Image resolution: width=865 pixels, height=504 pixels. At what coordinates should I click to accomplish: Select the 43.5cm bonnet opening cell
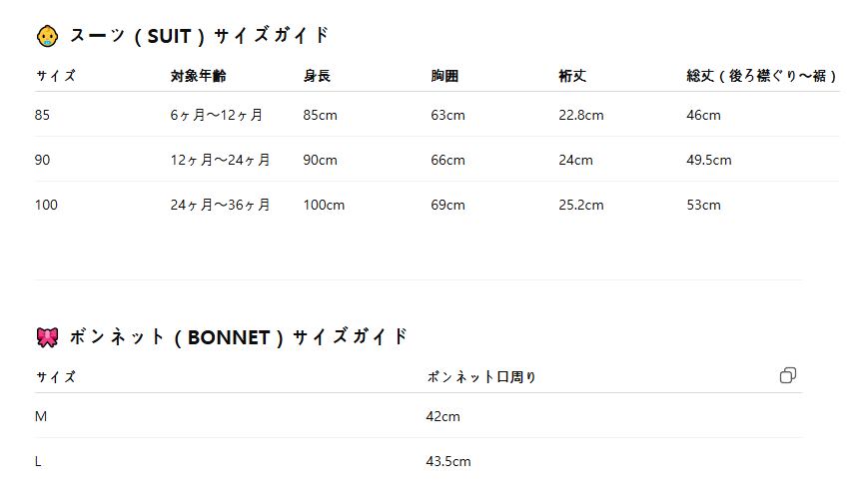(x=448, y=461)
